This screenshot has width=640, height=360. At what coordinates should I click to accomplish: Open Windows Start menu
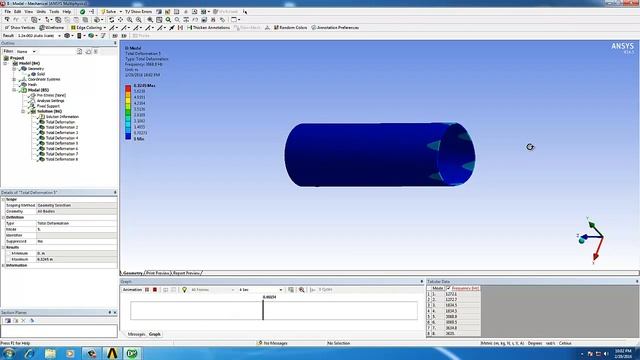click(x=9, y=353)
